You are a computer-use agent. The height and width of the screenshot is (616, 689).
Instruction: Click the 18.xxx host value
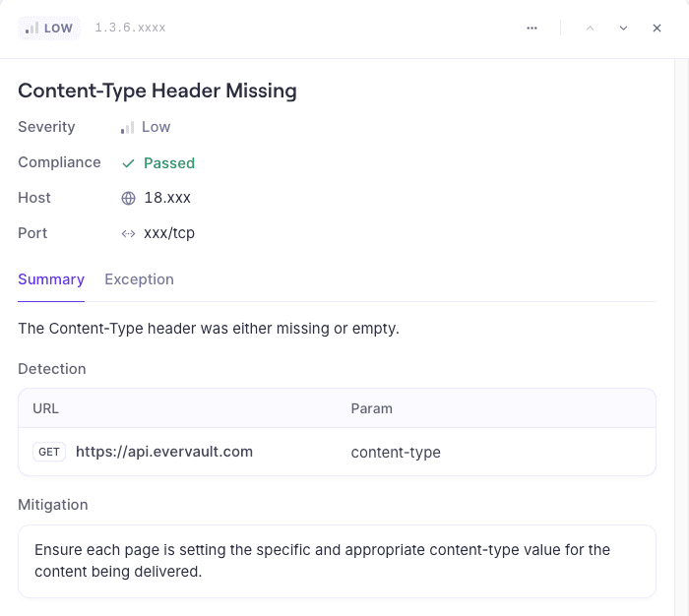pyautogui.click(x=167, y=199)
